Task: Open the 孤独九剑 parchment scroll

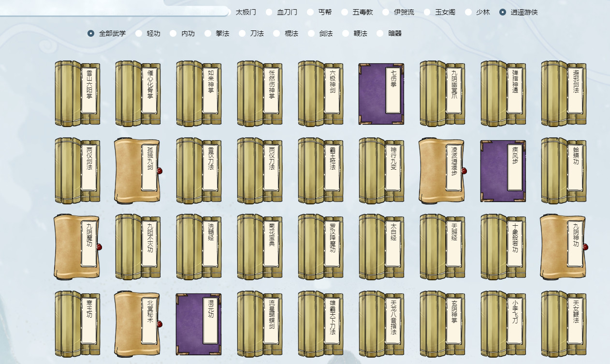Action: coord(138,171)
